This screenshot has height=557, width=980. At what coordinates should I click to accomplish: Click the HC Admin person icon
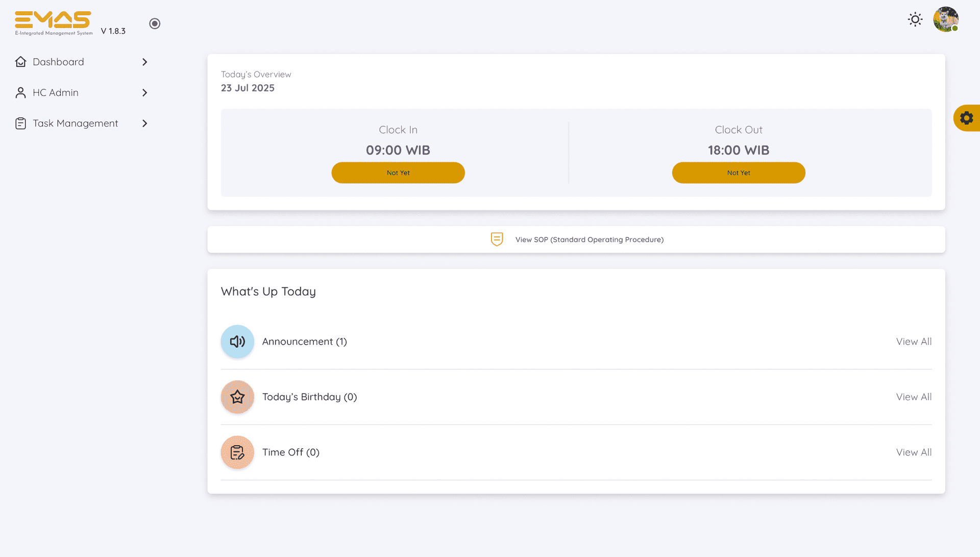[20, 92]
